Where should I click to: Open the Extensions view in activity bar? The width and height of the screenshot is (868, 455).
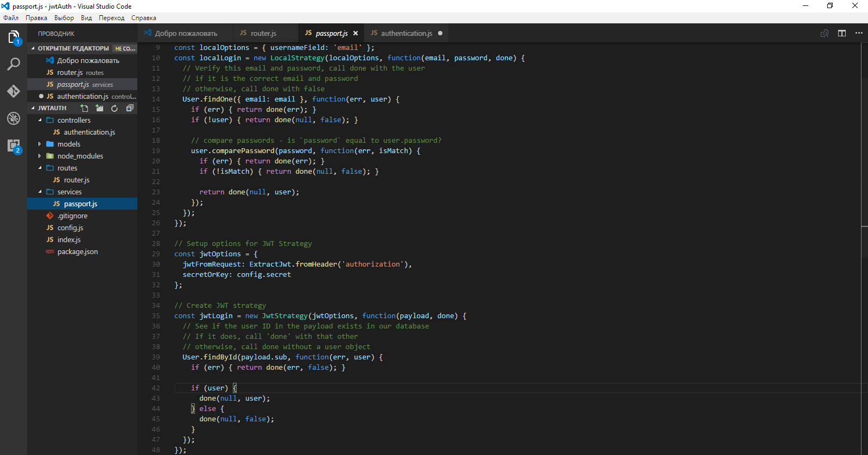pyautogui.click(x=14, y=146)
